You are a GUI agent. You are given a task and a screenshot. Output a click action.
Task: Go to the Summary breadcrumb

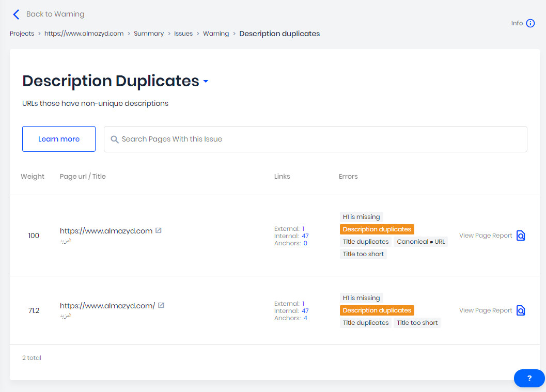[149, 34]
